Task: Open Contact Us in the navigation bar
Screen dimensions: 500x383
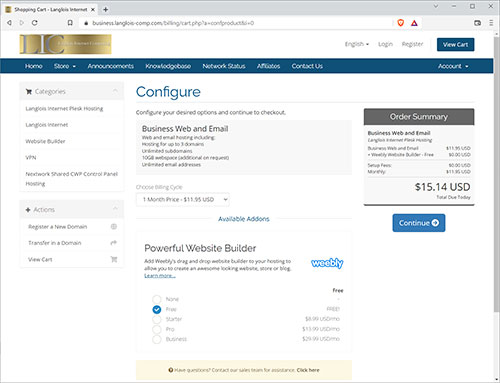Action: click(x=307, y=66)
